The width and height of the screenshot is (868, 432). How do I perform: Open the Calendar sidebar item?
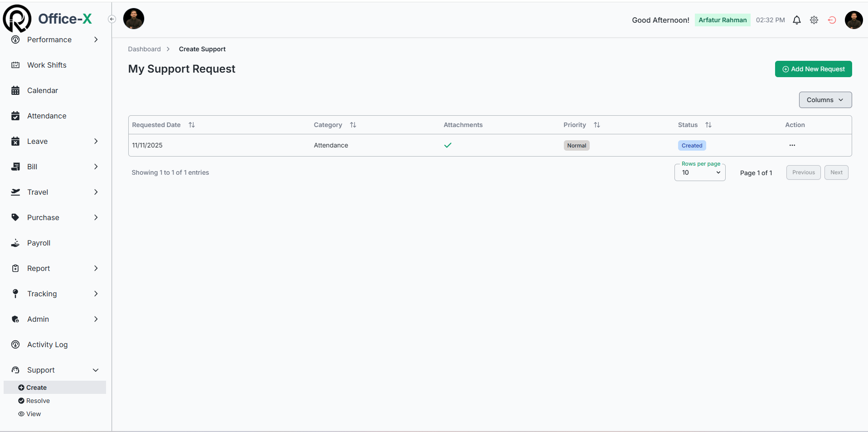coord(43,90)
